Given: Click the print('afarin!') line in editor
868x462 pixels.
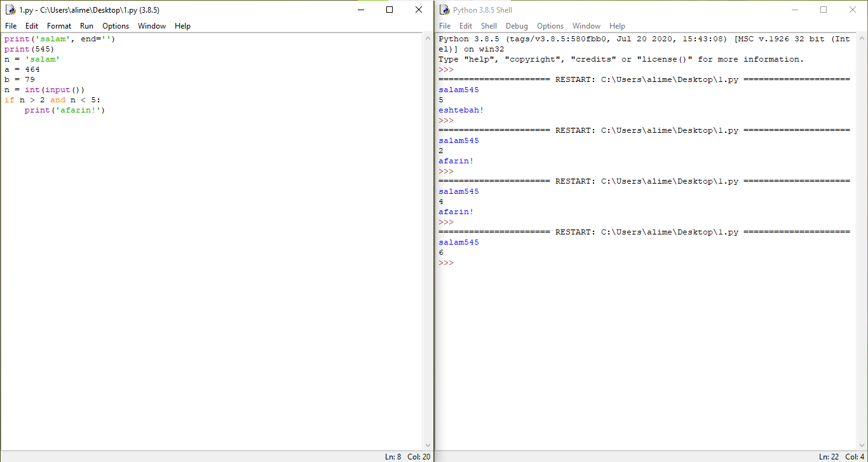Looking at the screenshot, I should coord(65,110).
